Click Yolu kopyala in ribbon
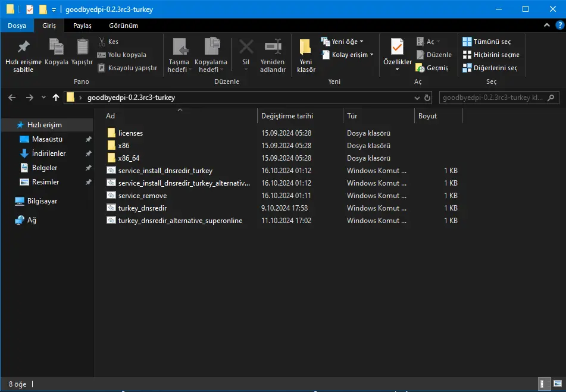This screenshot has height=392, width=566. pyautogui.click(x=122, y=55)
